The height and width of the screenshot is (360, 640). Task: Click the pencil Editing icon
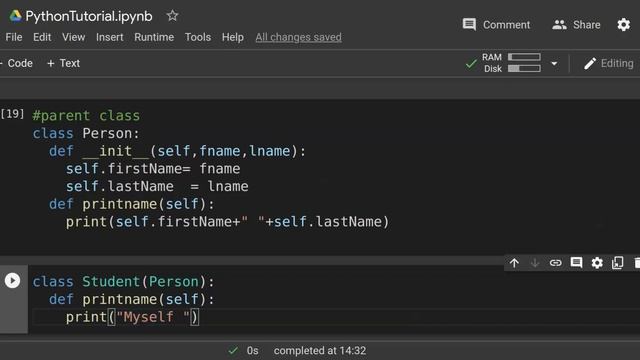tap(589, 63)
